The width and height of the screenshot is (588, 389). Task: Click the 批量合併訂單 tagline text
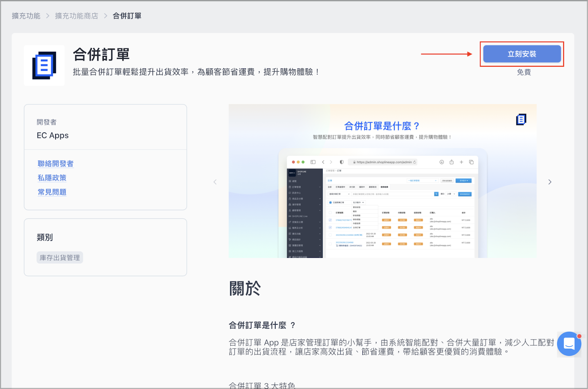click(x=196, y=72)
